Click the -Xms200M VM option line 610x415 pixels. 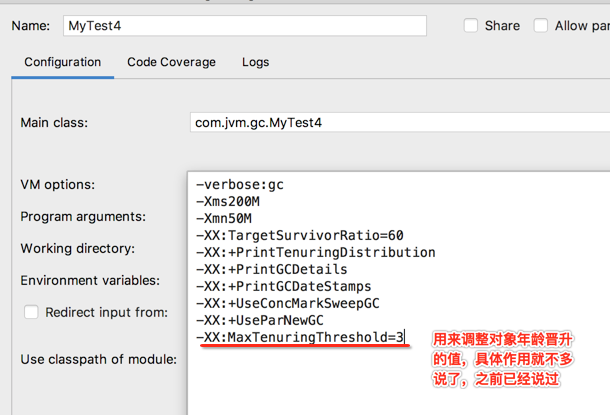tap(228, 201)
